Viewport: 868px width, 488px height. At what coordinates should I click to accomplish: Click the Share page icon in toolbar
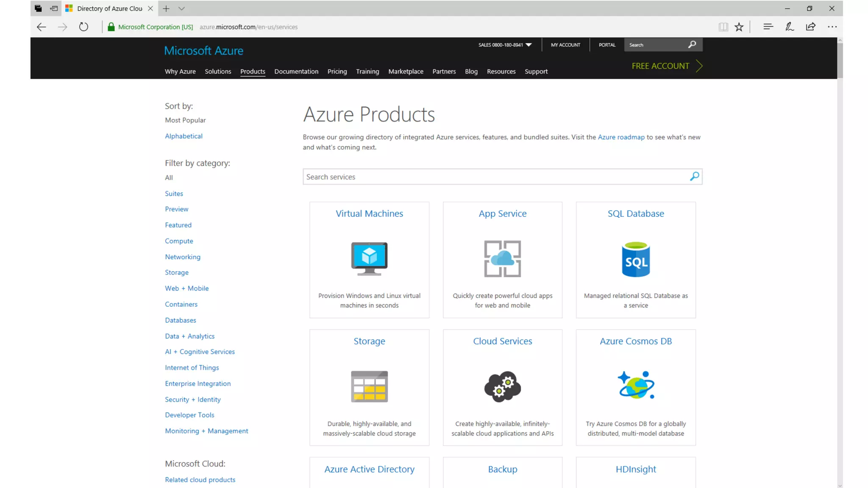tap(810, 27)
